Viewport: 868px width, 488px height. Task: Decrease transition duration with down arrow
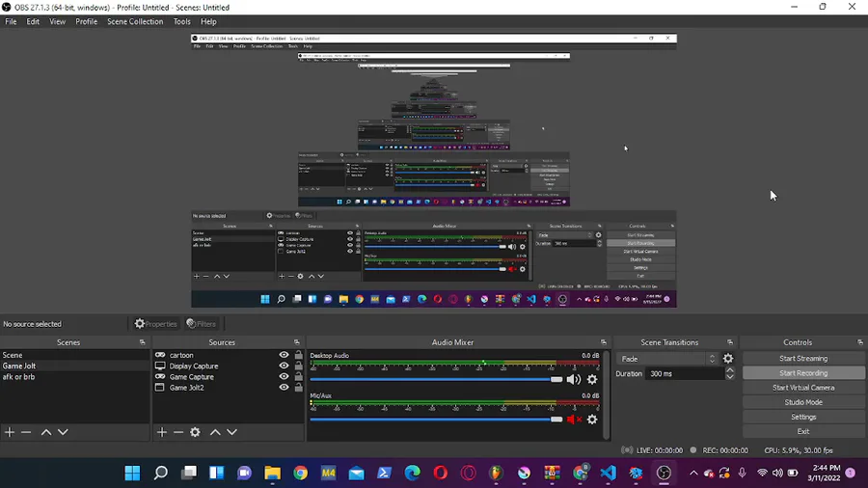click(730, 377)
